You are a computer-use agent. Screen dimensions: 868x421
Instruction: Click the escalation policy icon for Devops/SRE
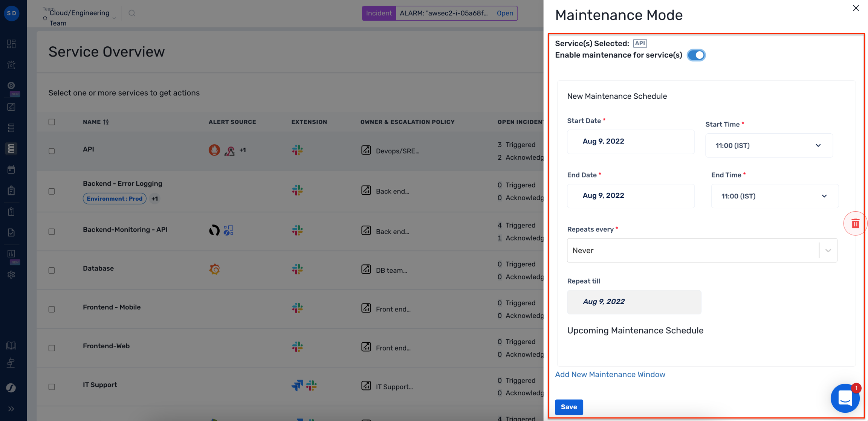[366, 150]
